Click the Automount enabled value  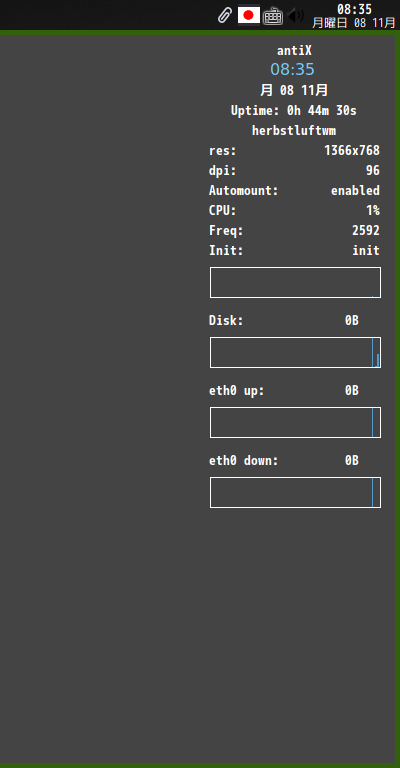point(355,191)
